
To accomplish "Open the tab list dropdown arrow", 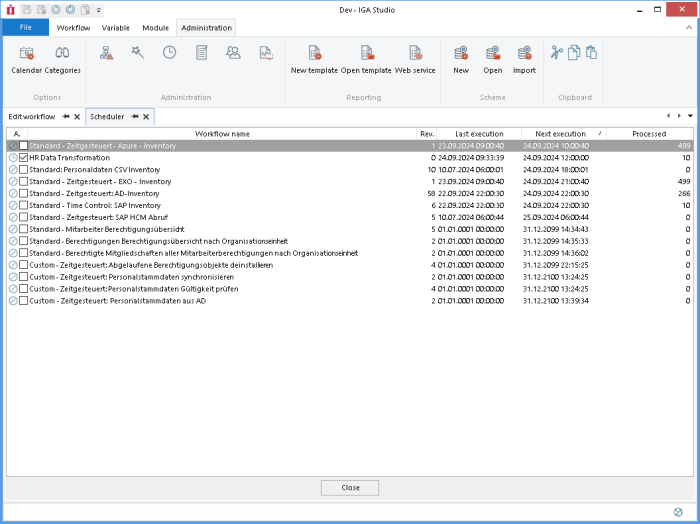I will pos(690,116).
